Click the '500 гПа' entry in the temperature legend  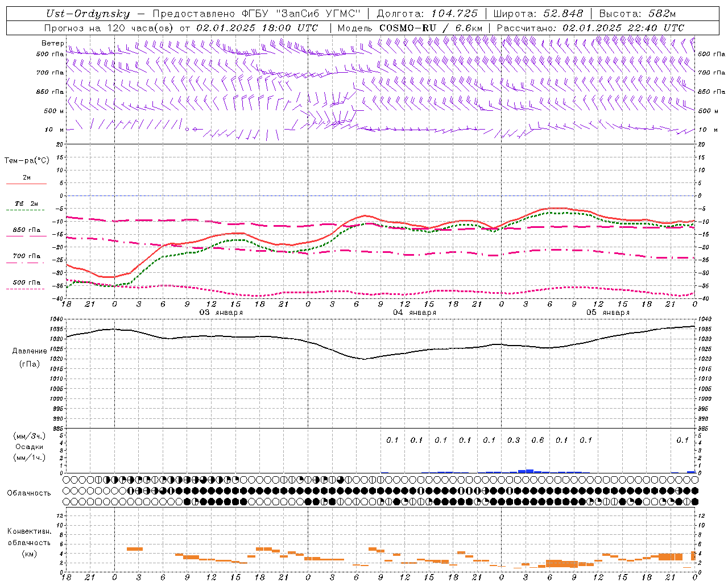[x=27, y=282]
